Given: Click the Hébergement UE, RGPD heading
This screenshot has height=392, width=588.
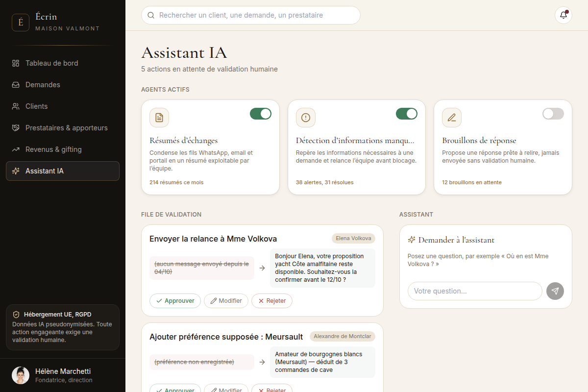Looking at the screenshot, I should [58, 315].
